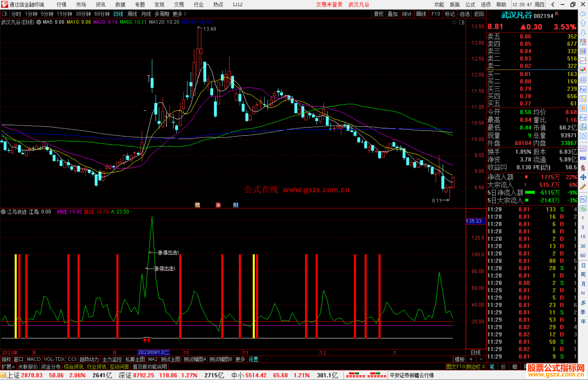Toggle the 江鸟浪迹 indicator circle button
The width and height of the screenshot is (588, 380).
coord(3,212)
